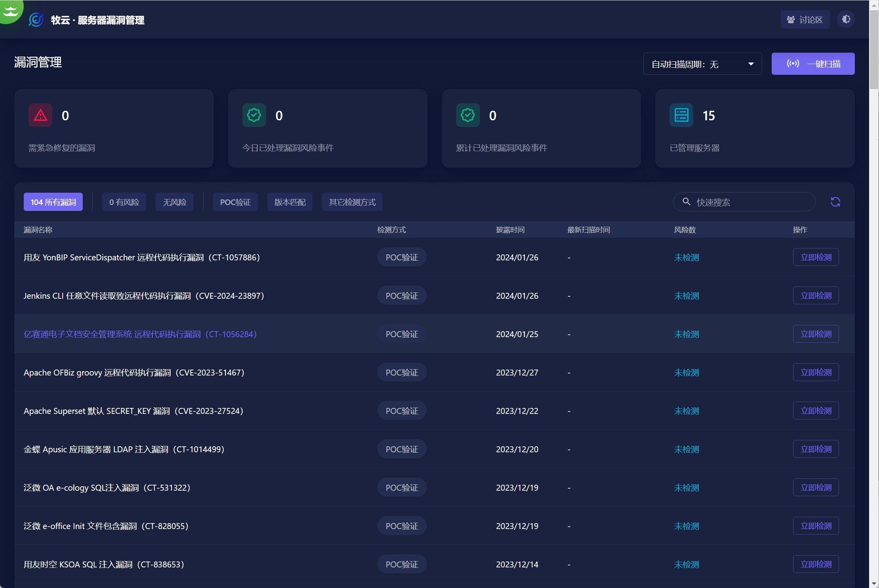Click the 累计已处理 green check badge icon
The height and width of the screenshot is (588, 879).
tap(468, 115)
